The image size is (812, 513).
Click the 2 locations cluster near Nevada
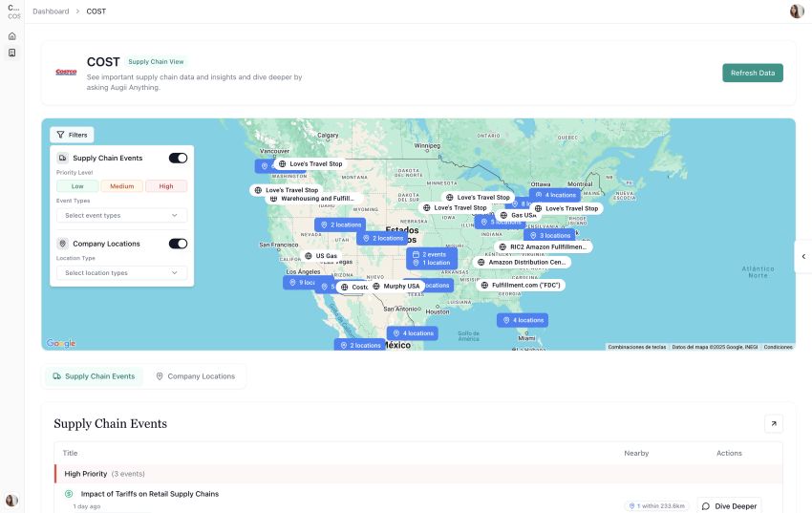(x=340, y=224)
